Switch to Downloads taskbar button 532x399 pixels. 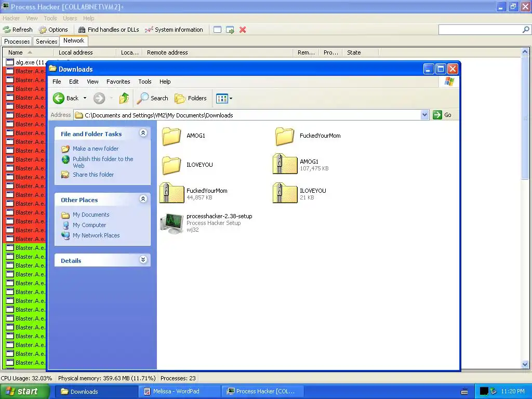point(96,392)
